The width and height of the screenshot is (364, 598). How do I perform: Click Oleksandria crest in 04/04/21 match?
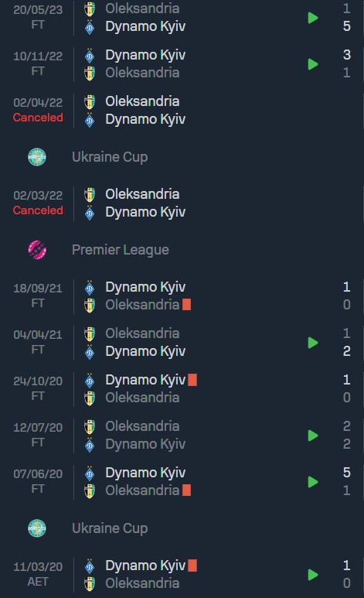click(90, 333)
